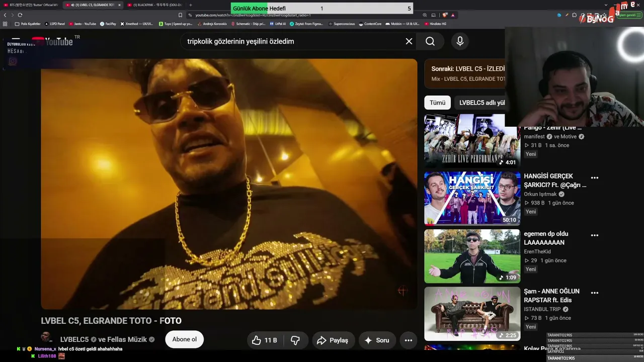The width and height of the screenshot is (644, 362).
Task: Click the main video player
Action: [229, 184]
